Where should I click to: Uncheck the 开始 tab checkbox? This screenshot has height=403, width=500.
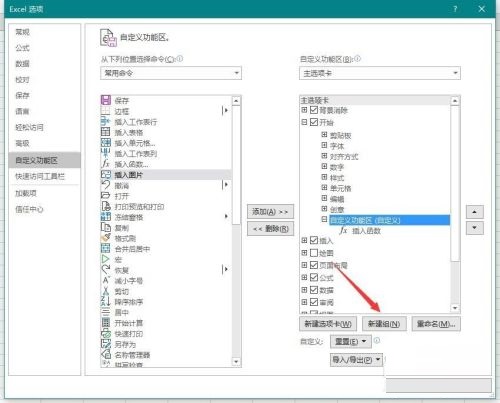314,122
